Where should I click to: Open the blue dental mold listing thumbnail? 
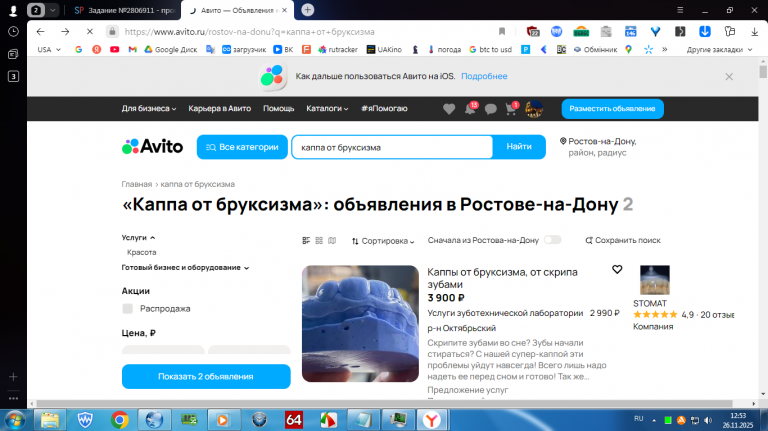[360, 324]
